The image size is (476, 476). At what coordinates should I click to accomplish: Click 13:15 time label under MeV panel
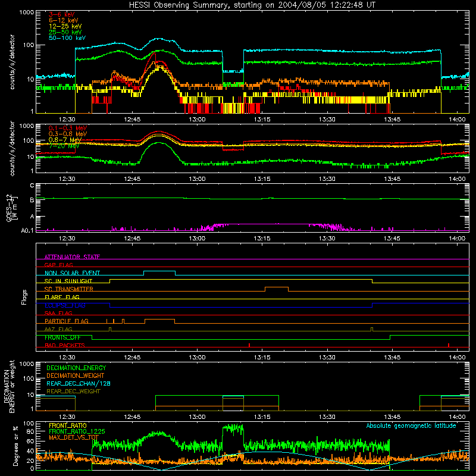(262, 179)
